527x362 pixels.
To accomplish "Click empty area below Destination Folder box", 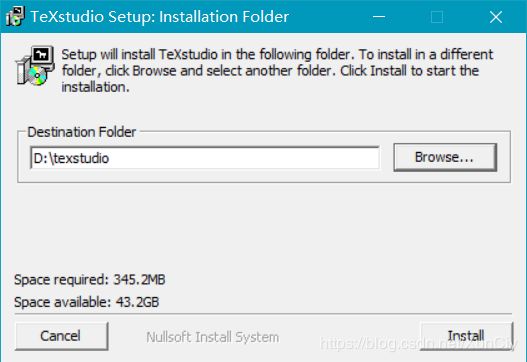I will click(264, 227).
